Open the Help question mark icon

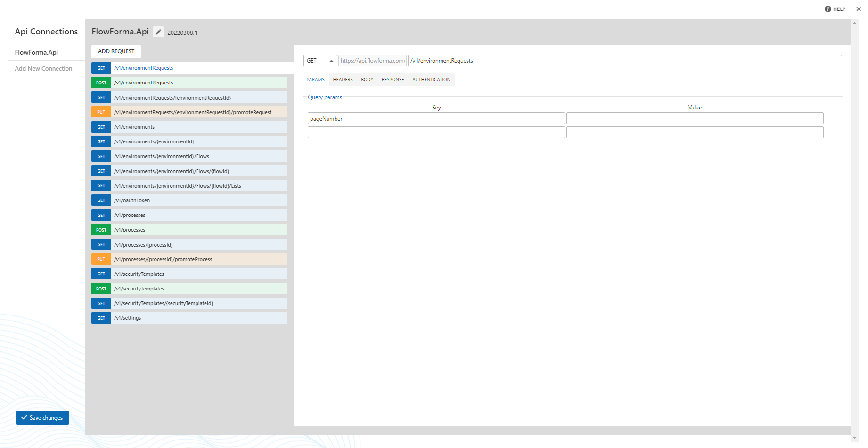[827, 9]
